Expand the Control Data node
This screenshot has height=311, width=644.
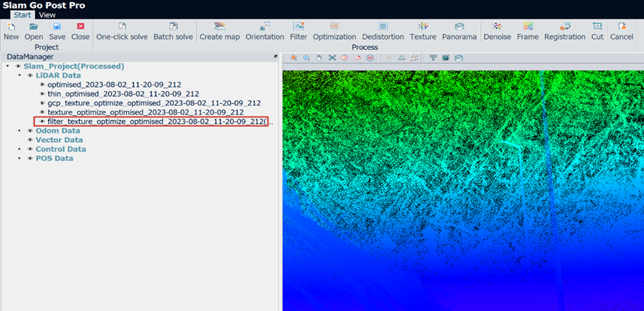tap(20, 149)
